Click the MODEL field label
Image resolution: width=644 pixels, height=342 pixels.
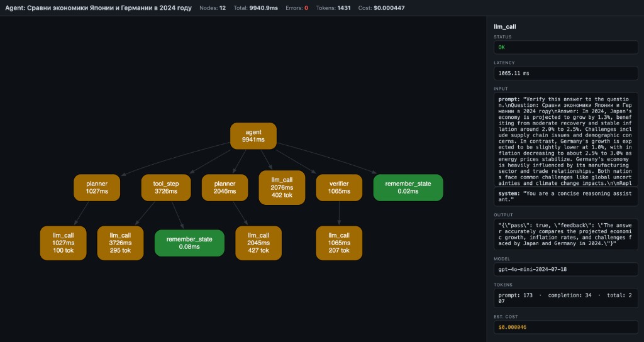click(501, 259)
